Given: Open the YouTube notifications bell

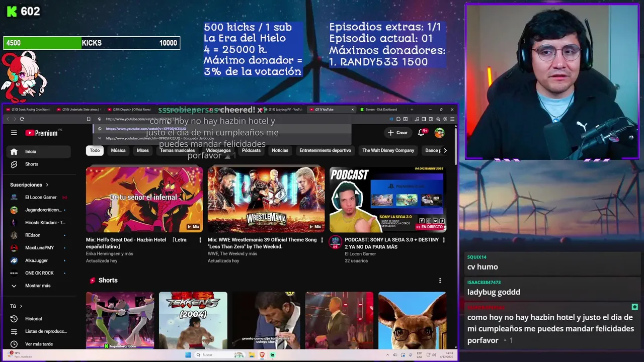Looking at the screenshot, I should tap(422, 133).
